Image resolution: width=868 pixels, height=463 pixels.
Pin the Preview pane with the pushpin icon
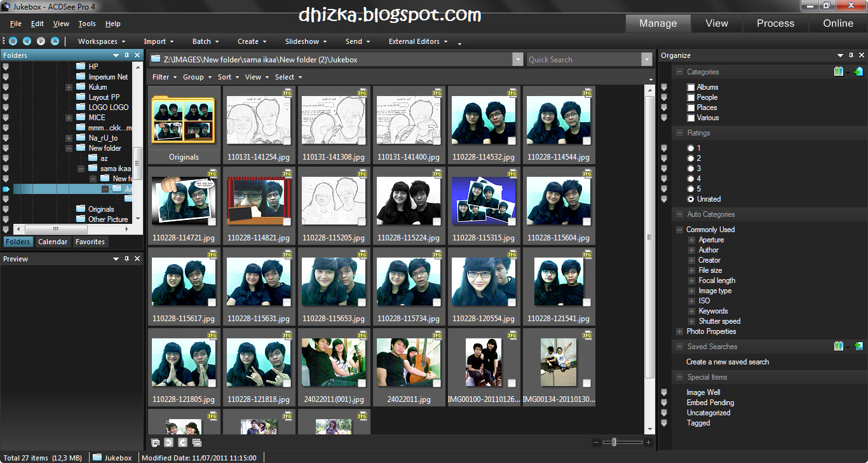tap(126, 259)
